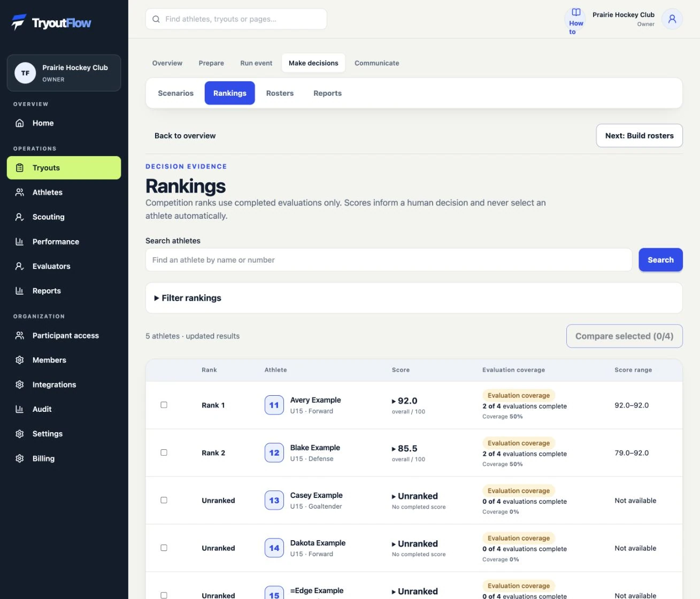Viewport: 700px width, 599px height.
Task: Click the Members gear icon
Action: 20,360
